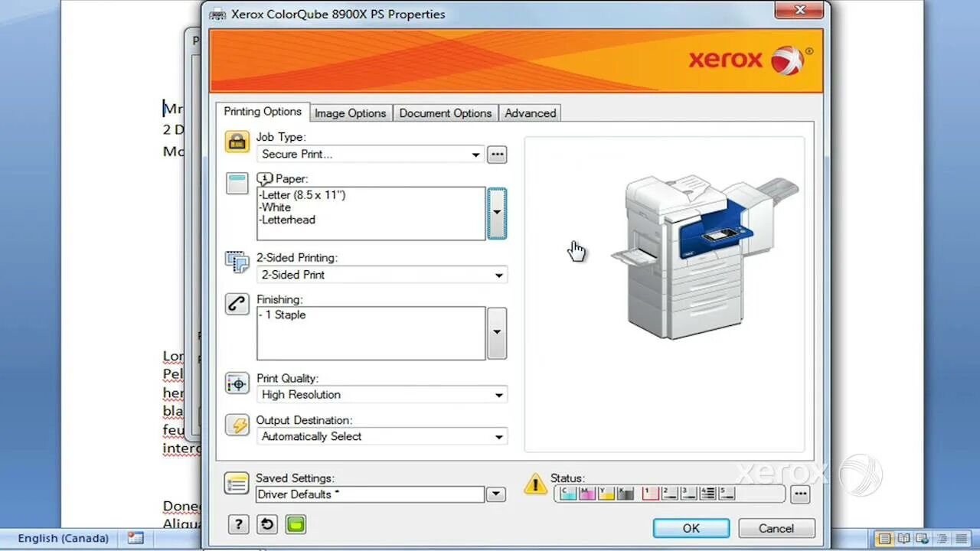This screenshot has height=551, width=980.
Task: Open the 2-Sided Printing dropdown
Action: pos(381,275)
